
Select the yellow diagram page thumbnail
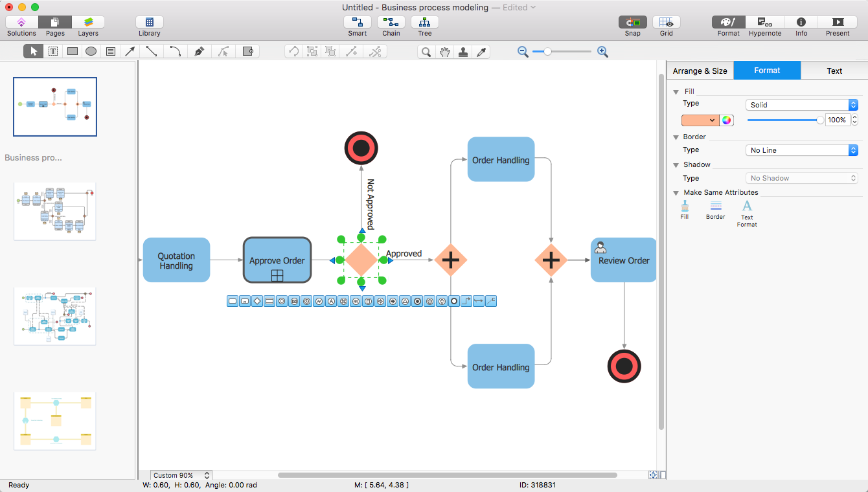(55, 420)
